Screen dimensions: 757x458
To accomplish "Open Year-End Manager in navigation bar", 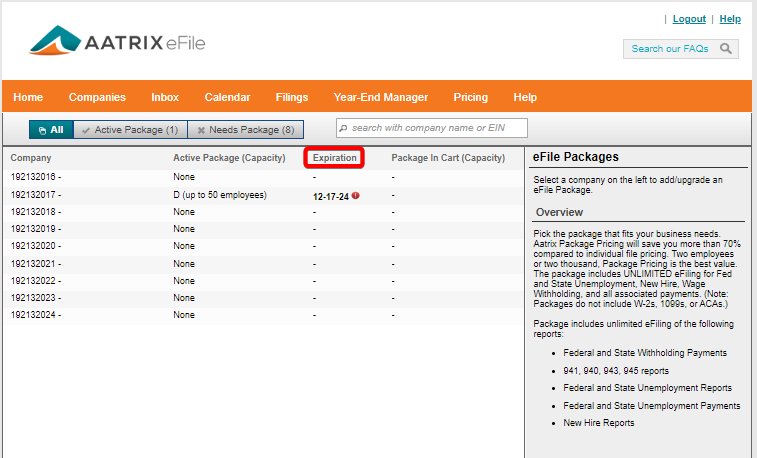I will (x=381, y=97).
